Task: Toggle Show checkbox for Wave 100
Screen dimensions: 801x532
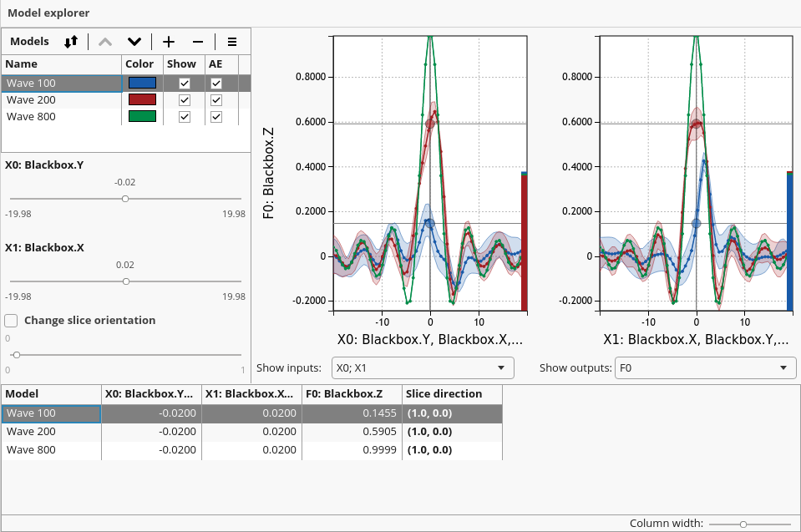Action: (185, 84)
